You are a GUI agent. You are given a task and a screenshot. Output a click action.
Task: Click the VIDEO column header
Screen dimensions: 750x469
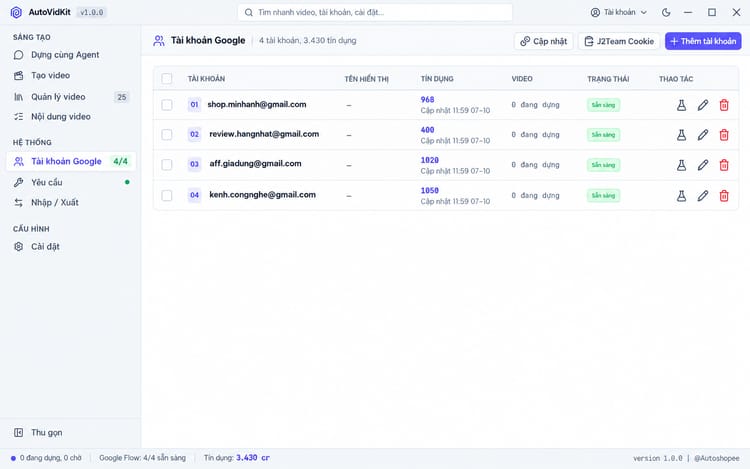click(522, 79)
